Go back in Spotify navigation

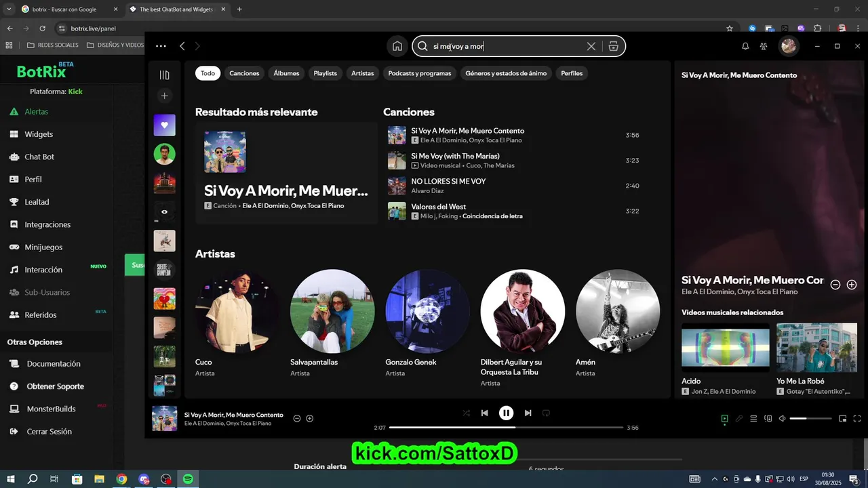[x=182, y=46]
